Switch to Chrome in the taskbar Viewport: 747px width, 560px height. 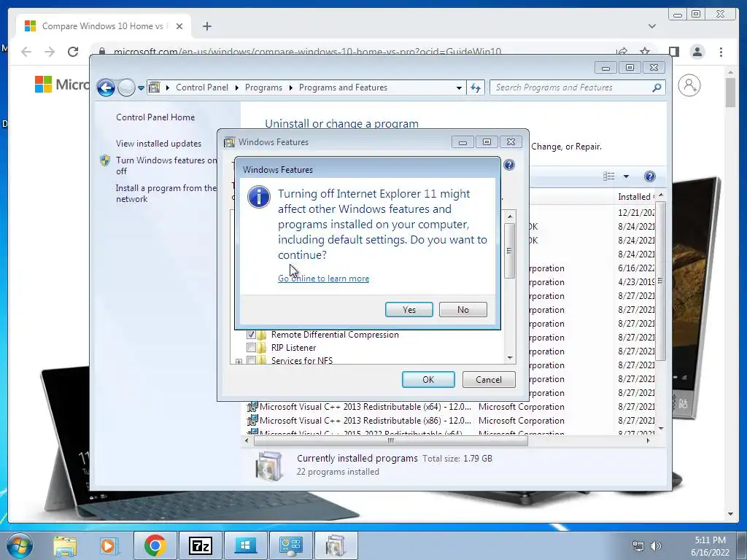155,545
